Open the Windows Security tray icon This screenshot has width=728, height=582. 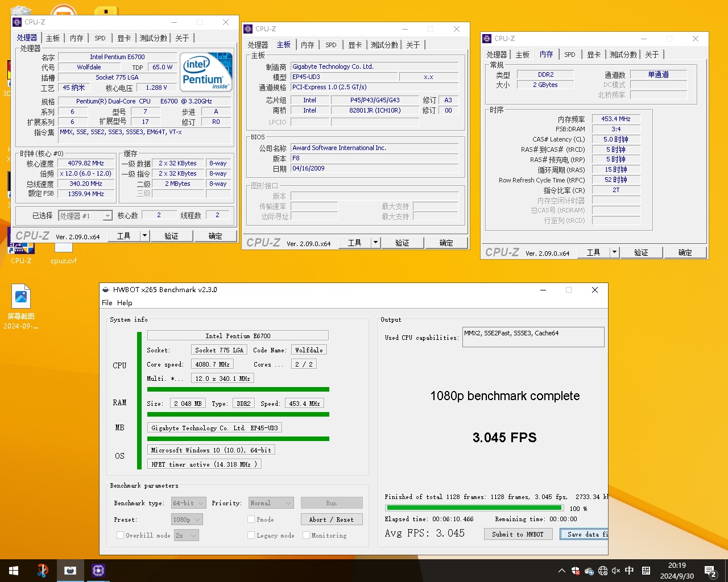pyautogui.click(x=576, y=571)
